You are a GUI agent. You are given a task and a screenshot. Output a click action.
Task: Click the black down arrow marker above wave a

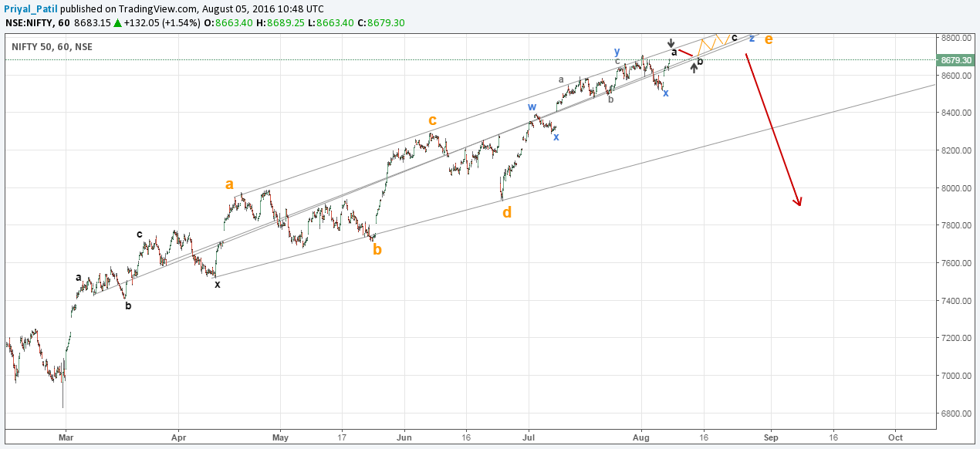(671, 42)
